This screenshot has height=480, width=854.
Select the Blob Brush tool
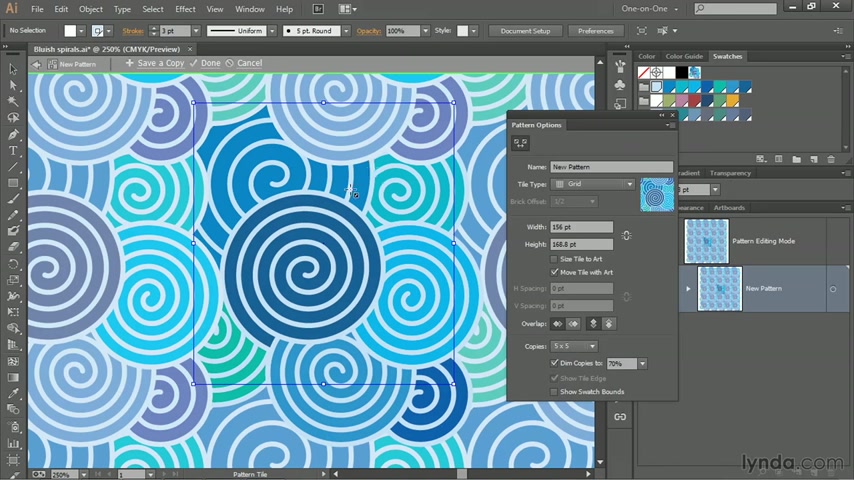point(13,231)
